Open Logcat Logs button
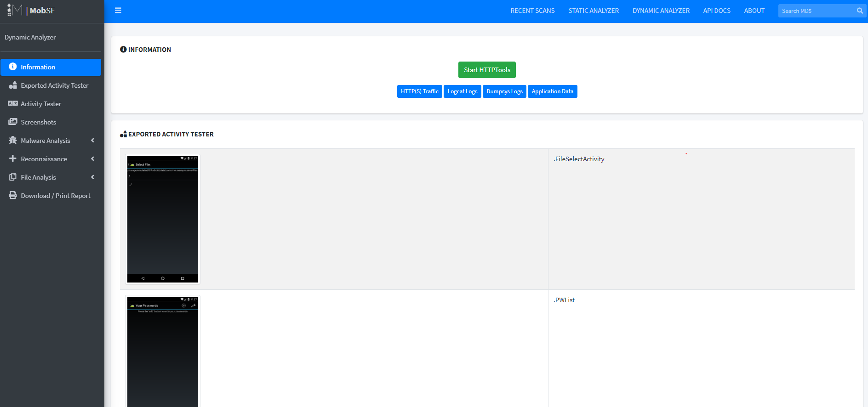868x407 pixels. click(x=462, y=91)
